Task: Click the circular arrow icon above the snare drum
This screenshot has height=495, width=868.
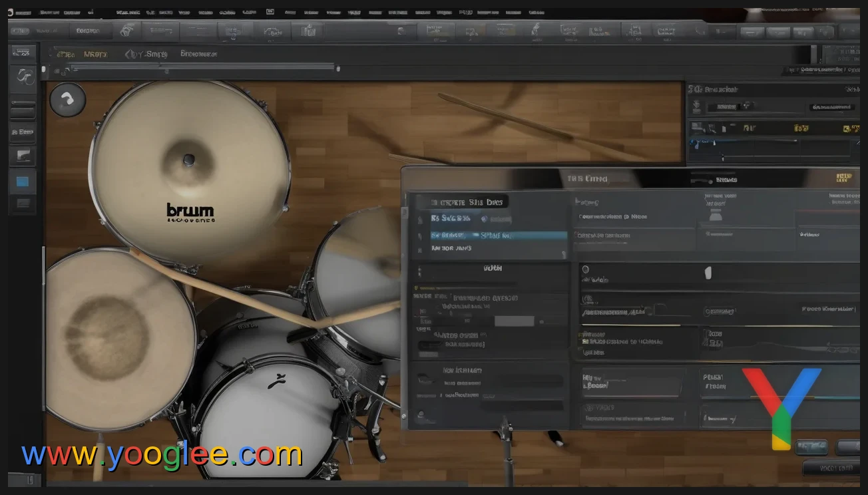Action: (68, 100)
